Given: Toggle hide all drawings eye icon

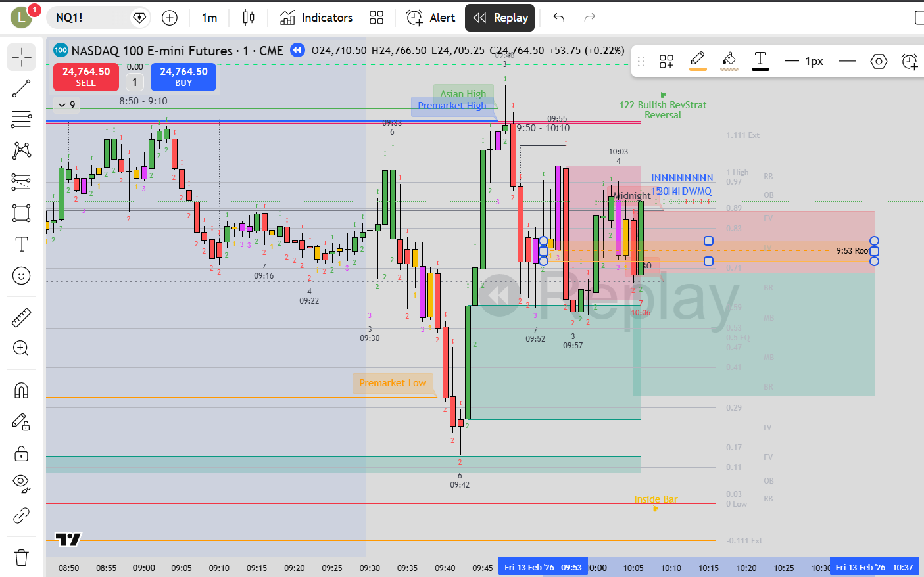Looking at the screenshot, I should [21, 484].
